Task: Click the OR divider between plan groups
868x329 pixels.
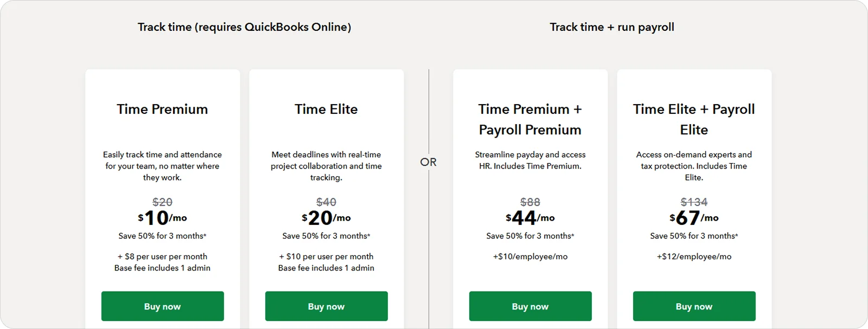Action: [429, 162]
